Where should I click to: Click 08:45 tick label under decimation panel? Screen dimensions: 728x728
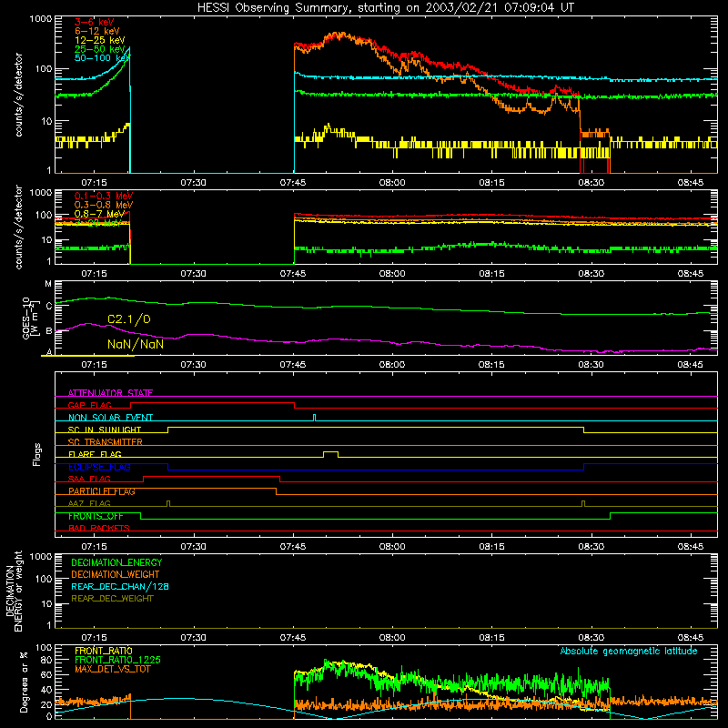click(691, 638)
